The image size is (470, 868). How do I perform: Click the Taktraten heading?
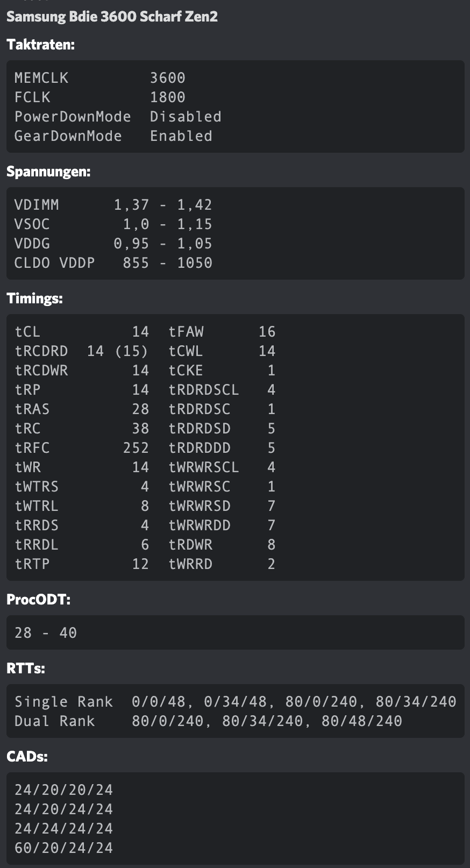[40, 45]
